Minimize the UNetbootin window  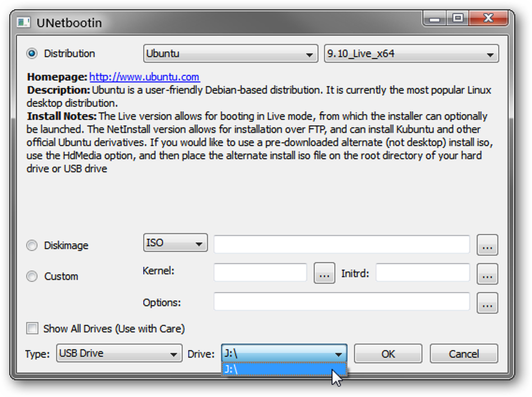click(435, 18)
